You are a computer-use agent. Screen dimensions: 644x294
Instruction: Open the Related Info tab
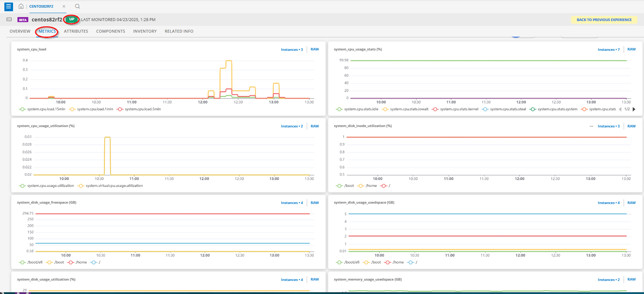point(179,31)
